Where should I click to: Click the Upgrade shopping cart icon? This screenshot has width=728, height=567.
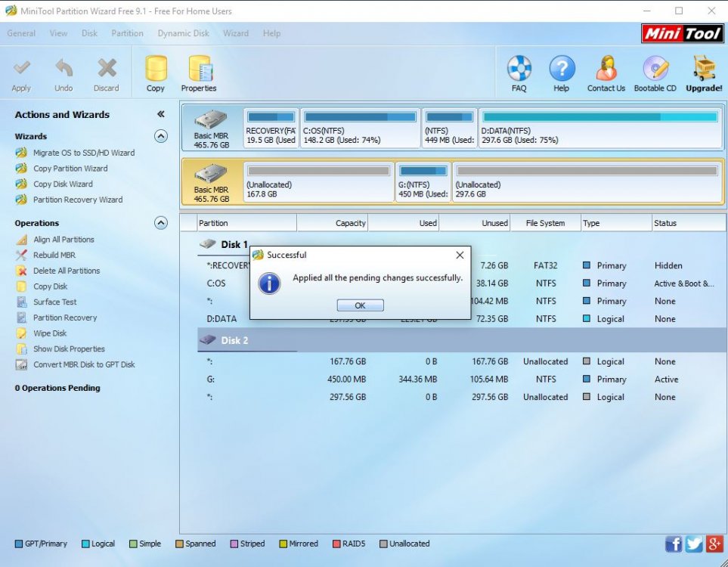[704, 70]
